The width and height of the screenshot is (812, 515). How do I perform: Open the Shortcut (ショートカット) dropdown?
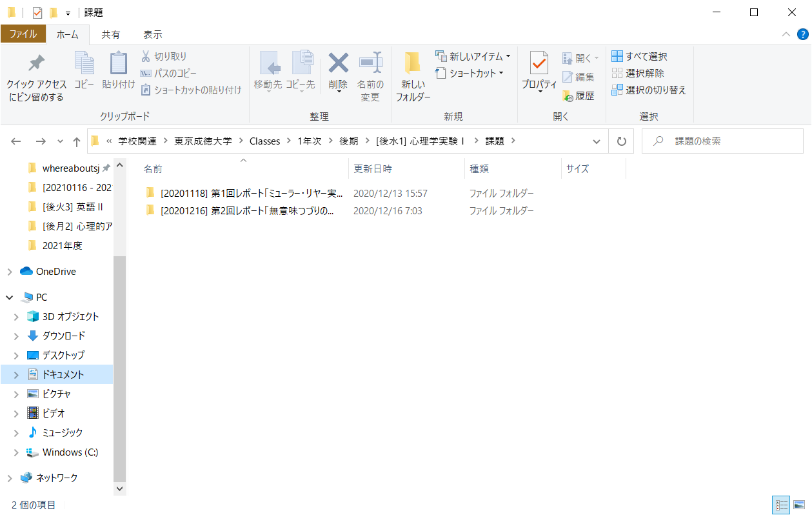pos(470,74)
